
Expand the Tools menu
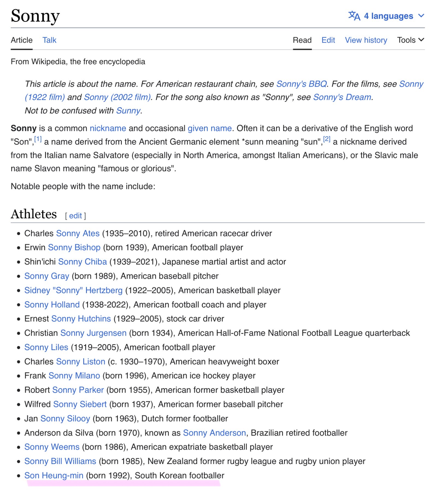(411, 40)
